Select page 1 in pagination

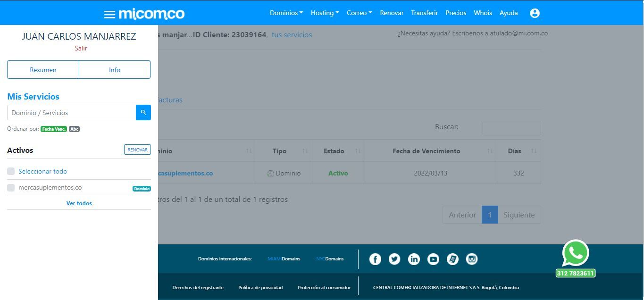pos(490,215)
